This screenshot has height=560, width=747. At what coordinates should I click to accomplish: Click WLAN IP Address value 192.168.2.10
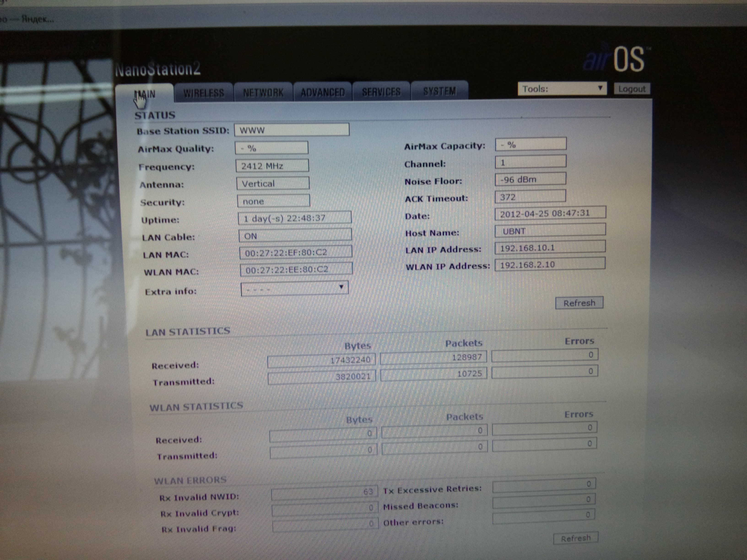[550, 264]
